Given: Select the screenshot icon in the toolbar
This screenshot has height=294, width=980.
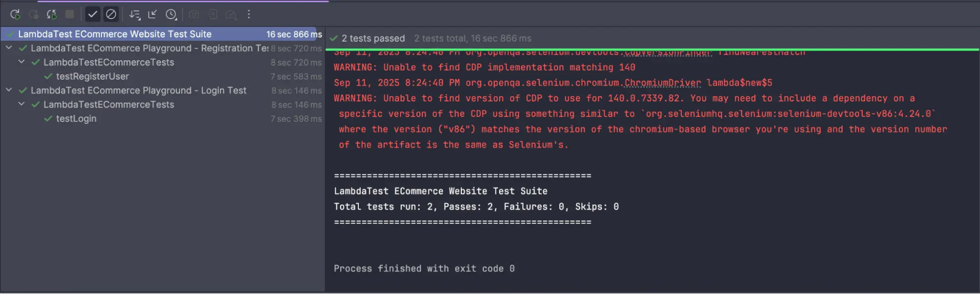Looking at the screenshot, I should (x=193, y=14).
